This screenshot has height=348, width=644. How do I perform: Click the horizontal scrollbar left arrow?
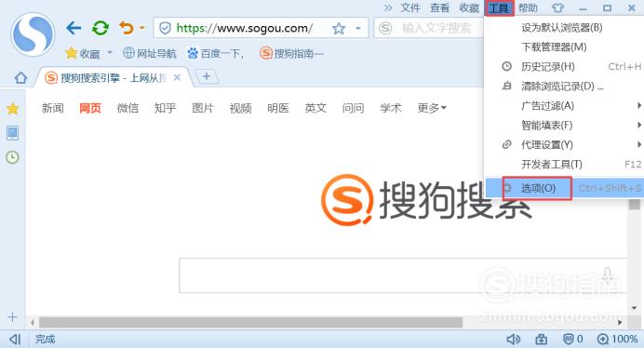click(32, 322)
